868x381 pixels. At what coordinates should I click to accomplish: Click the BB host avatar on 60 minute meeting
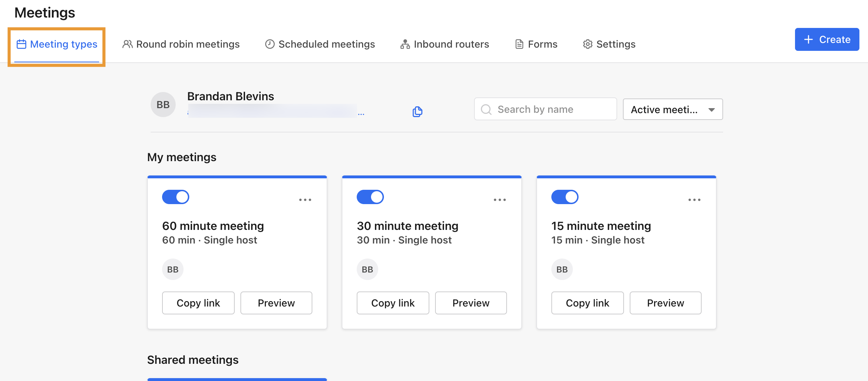click(172, 269)
